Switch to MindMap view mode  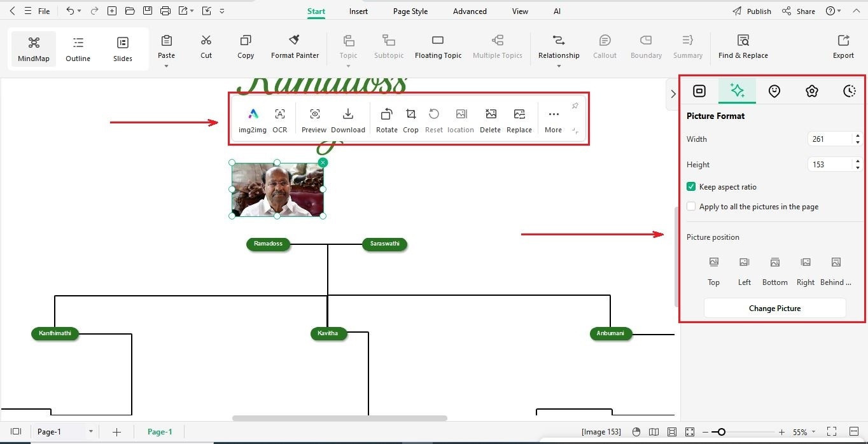34,49
